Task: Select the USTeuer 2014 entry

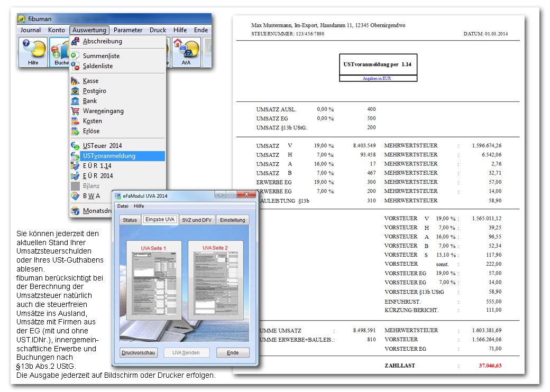Action: pos(117,146)
